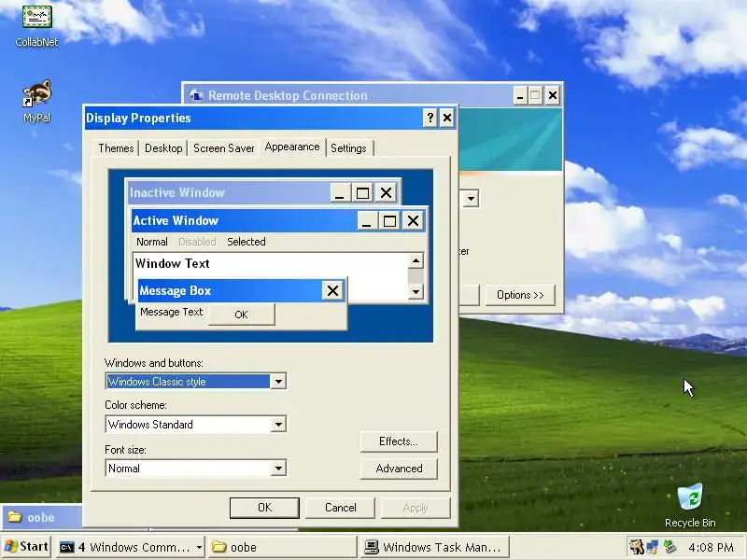Expand the Font size dropdown arrow

point(277,469)
